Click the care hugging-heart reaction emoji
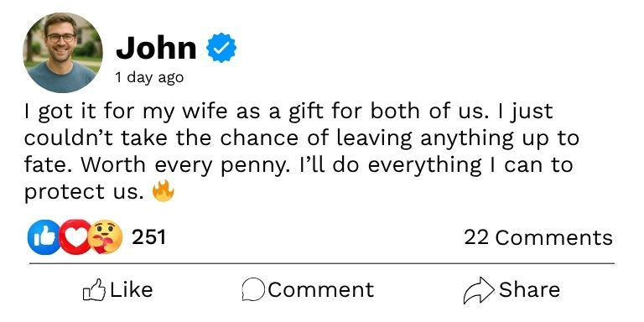 coord(105,237)
